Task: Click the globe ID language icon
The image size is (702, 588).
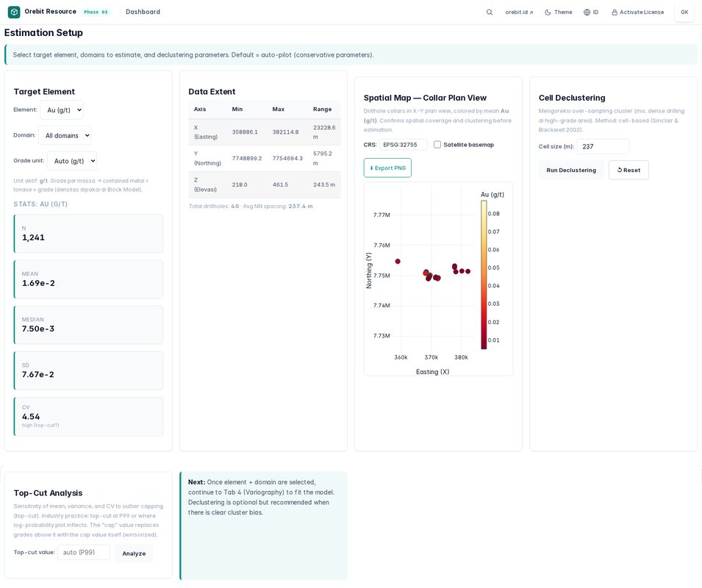Action: tap(587, 12)
